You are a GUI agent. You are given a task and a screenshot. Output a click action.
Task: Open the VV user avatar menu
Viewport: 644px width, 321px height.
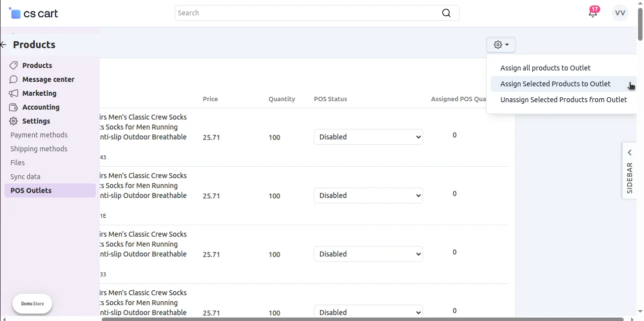[620, 13]
